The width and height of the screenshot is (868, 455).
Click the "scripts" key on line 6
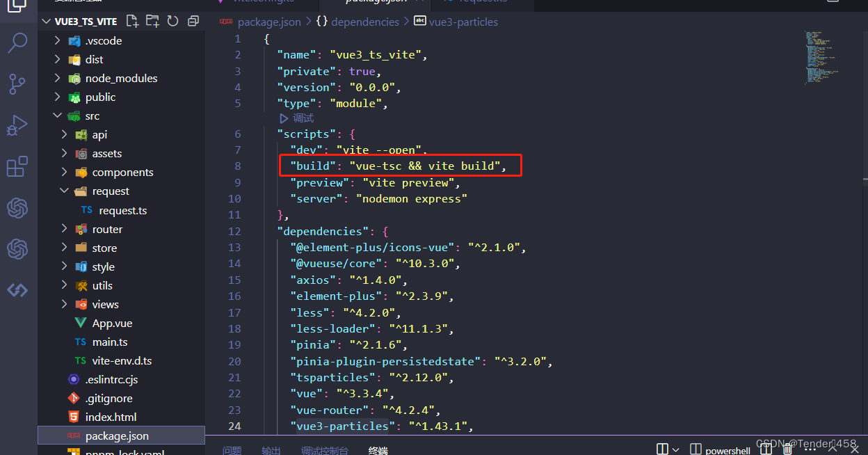click(x=306, y=134)
